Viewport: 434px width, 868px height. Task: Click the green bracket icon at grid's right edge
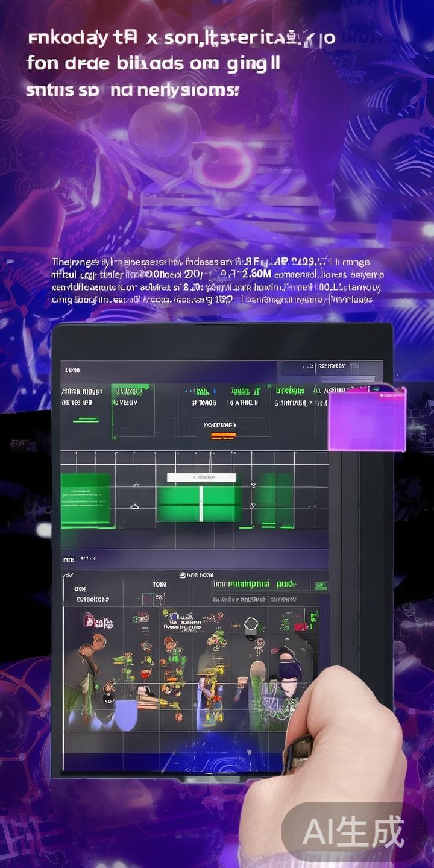(313, 618)
